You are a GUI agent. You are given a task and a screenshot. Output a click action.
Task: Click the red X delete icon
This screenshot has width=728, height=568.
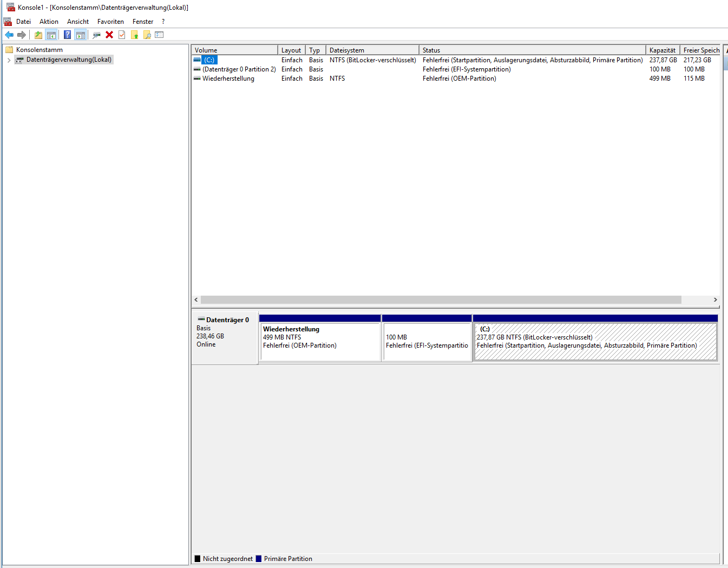[109, 35]
